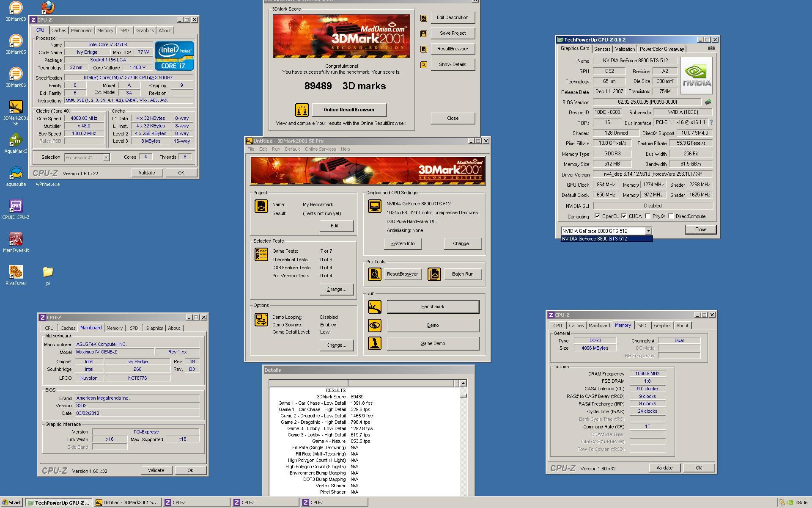Click the ResultBrowser icon in score window
The width and height of the screenshot is (812, 508).
tap(423, 49)
